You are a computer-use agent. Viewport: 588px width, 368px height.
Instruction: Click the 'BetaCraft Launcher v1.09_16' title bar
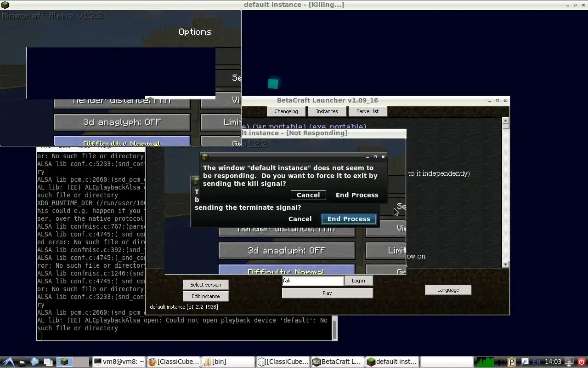328,100
